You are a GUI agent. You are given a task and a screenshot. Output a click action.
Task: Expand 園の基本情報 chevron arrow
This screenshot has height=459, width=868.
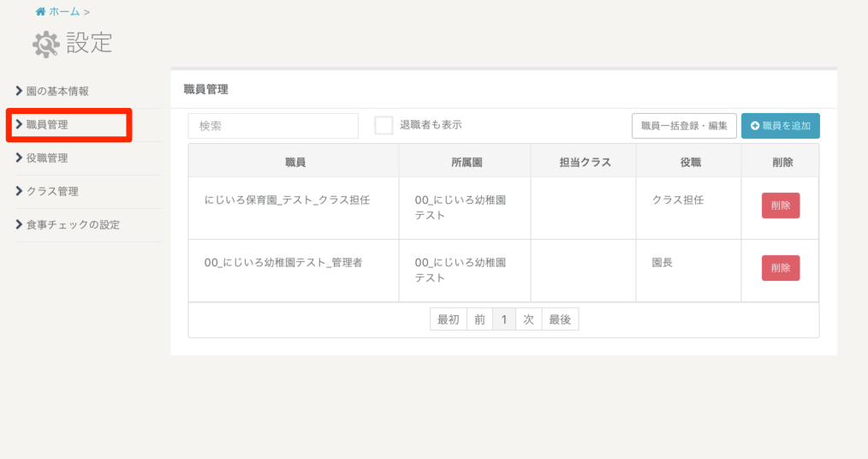pos(20,91)
